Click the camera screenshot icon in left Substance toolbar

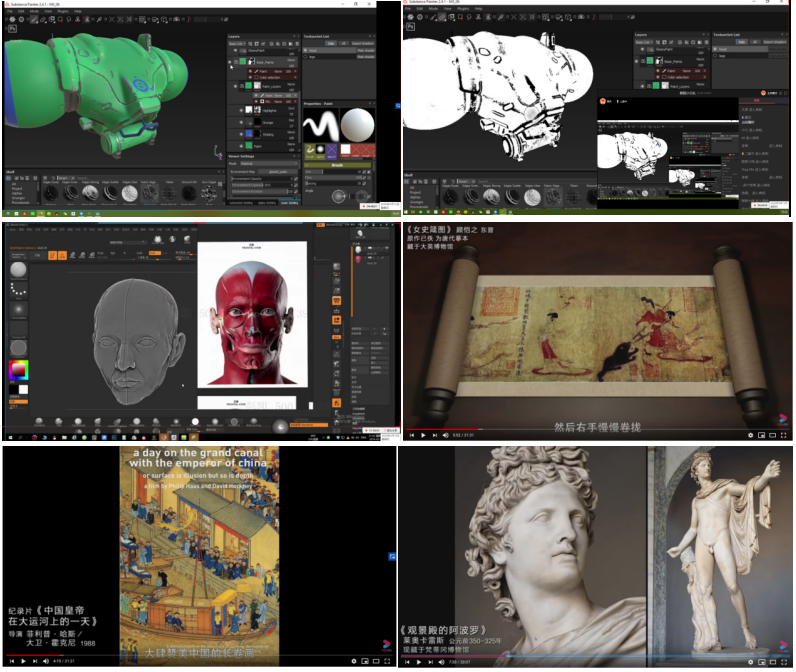(176, 19)
